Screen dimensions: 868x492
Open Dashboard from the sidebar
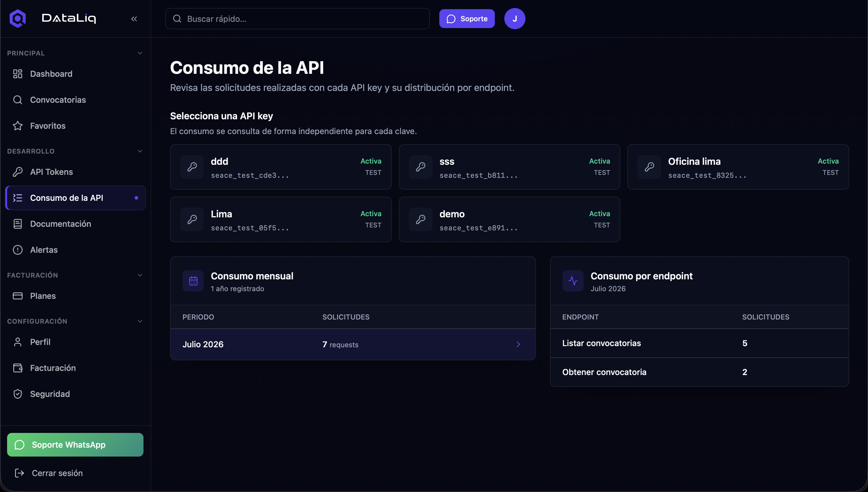(x=75, y=74)
